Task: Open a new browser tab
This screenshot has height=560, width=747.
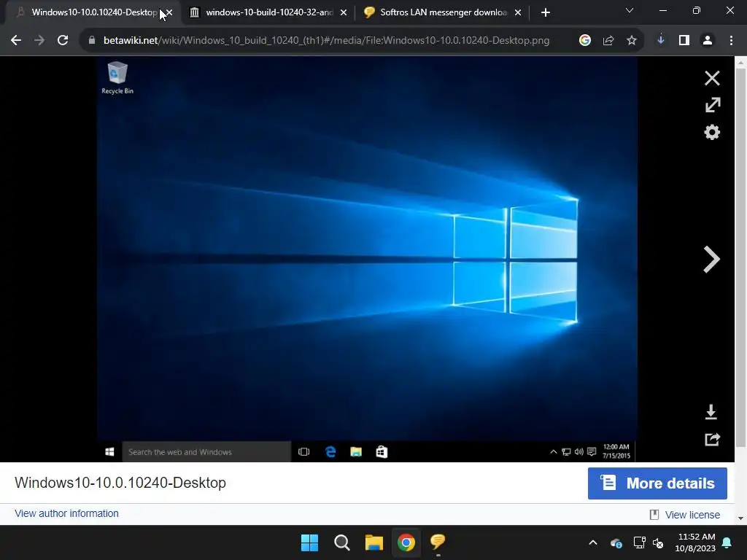Action: click(546, 12)
